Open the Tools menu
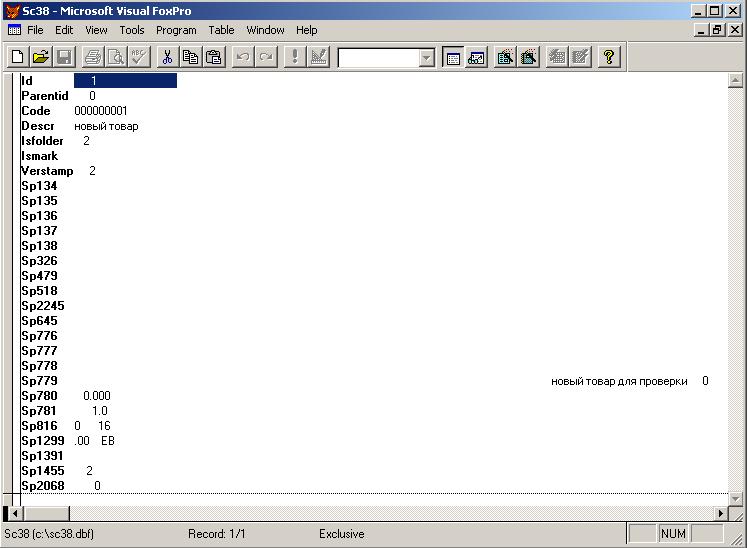 pos(132,30)
